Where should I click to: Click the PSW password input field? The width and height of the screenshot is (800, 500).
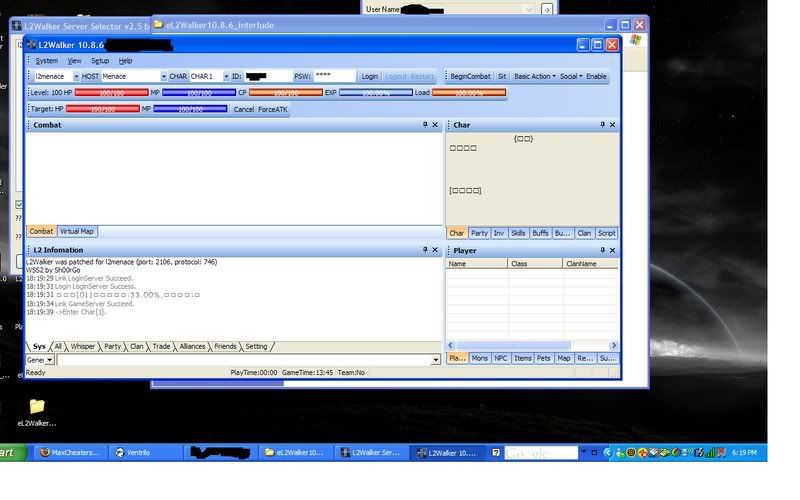pos(334,76)
